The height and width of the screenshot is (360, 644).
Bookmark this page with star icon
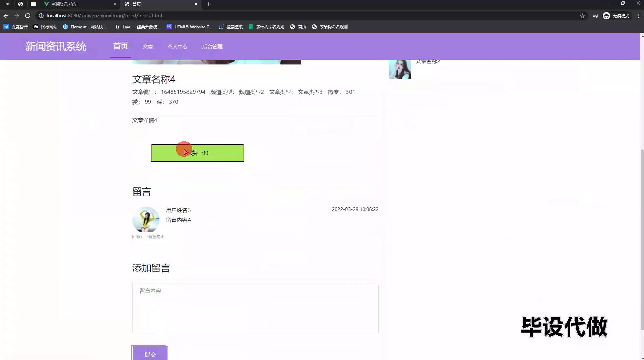582,16
